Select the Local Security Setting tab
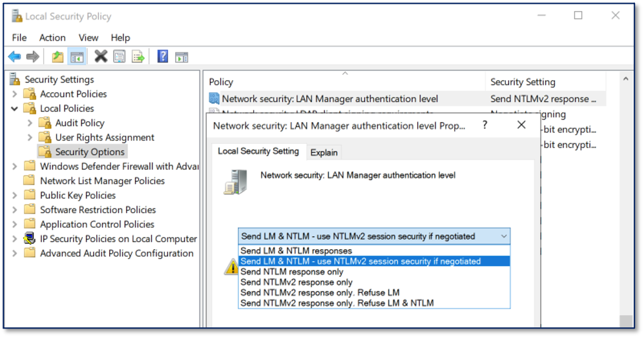644x337 pixels. point(258,151)
